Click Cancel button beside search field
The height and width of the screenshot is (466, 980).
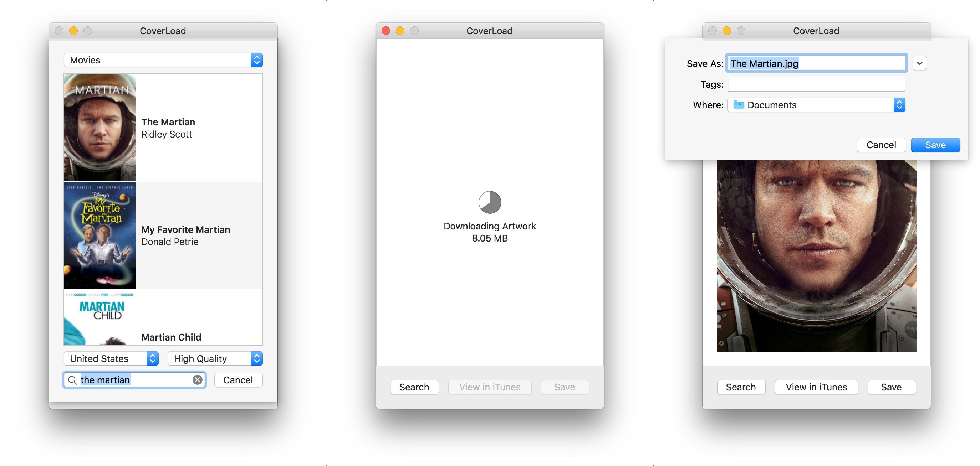click(x=238, y=380)
